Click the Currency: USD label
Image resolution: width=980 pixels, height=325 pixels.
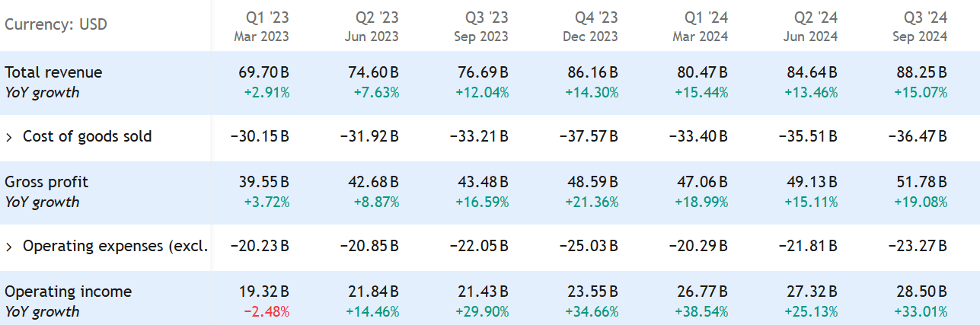coord(56,24)
